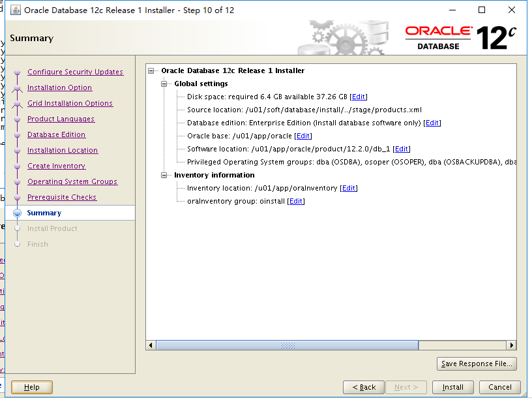Screen dimensions: 532x402
Task: Click the horizontal scrollbar thumb
Action: [x=288, y=345]
